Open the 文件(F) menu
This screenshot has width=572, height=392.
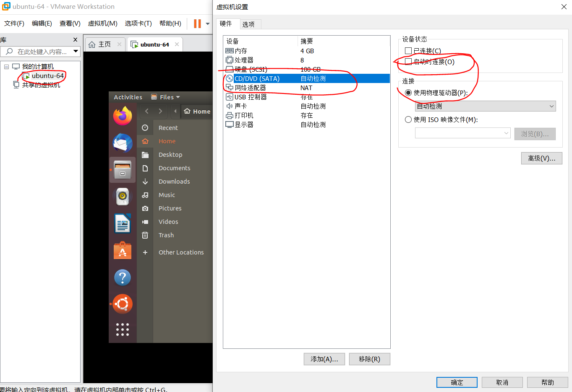click(14, 23)
